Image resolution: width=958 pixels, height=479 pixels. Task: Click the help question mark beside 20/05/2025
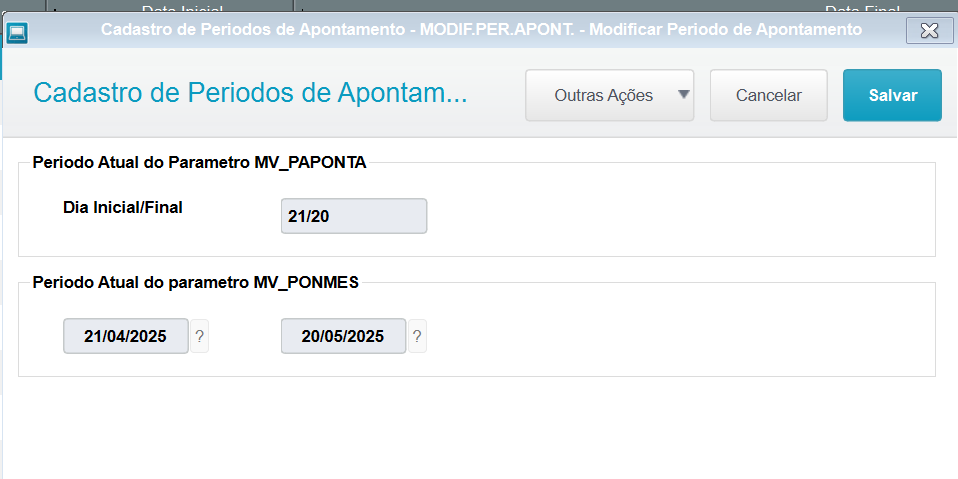coord(417,336)
